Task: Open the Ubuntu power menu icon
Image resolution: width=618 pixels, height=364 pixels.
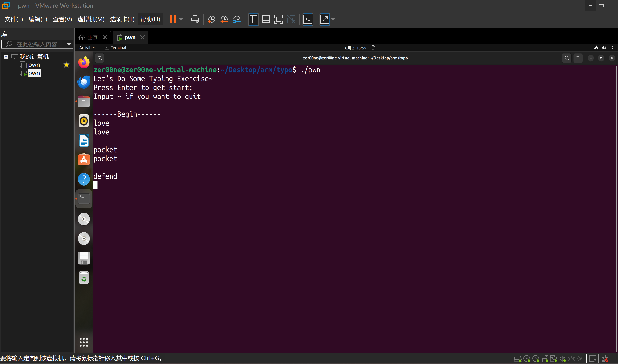Action: tap(611, 48)
